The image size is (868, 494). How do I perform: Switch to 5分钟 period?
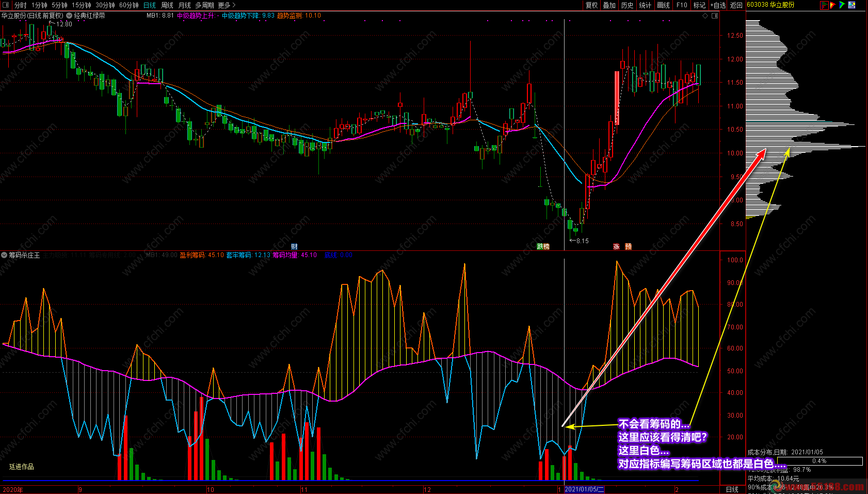point(60,5)
